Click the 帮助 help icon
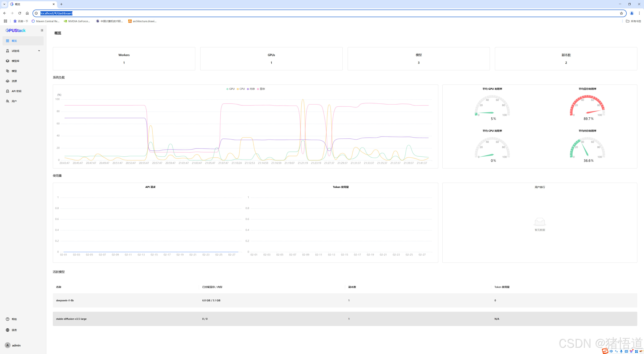This screenshot has height=354, width=644. tap(8, 319)
